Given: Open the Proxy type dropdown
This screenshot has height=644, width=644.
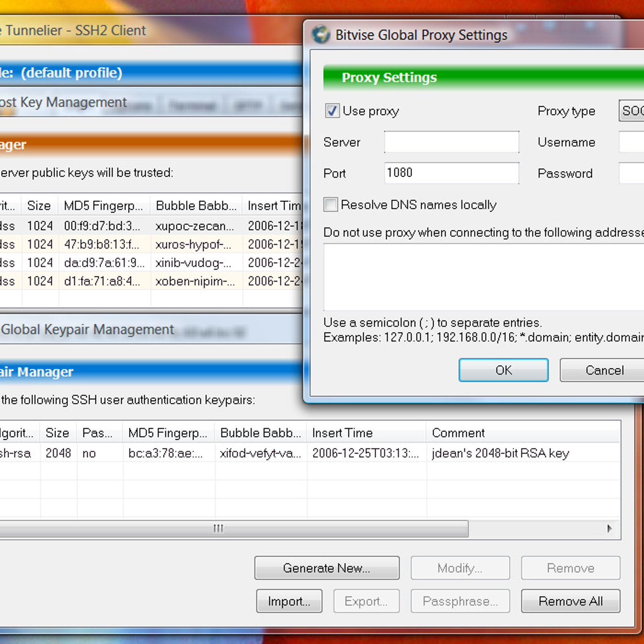Looking at the screenshot, I should point(631,111).
